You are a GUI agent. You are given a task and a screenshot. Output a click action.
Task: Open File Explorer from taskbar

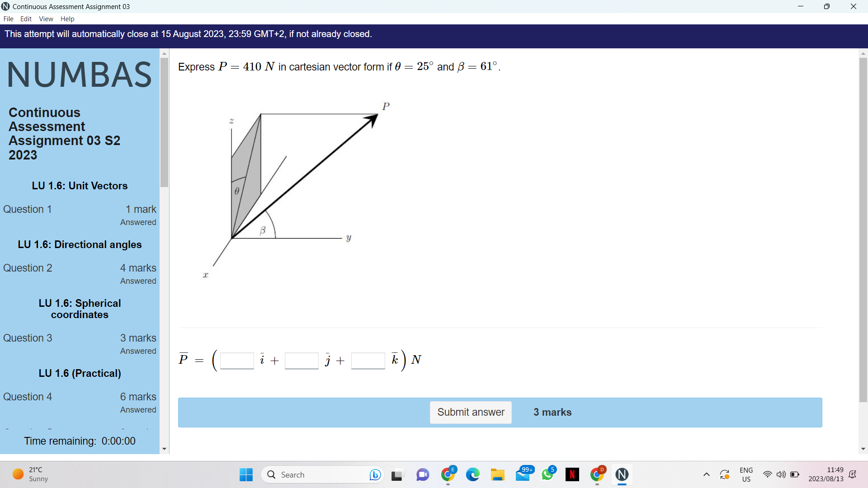click(x=497, y=474)
